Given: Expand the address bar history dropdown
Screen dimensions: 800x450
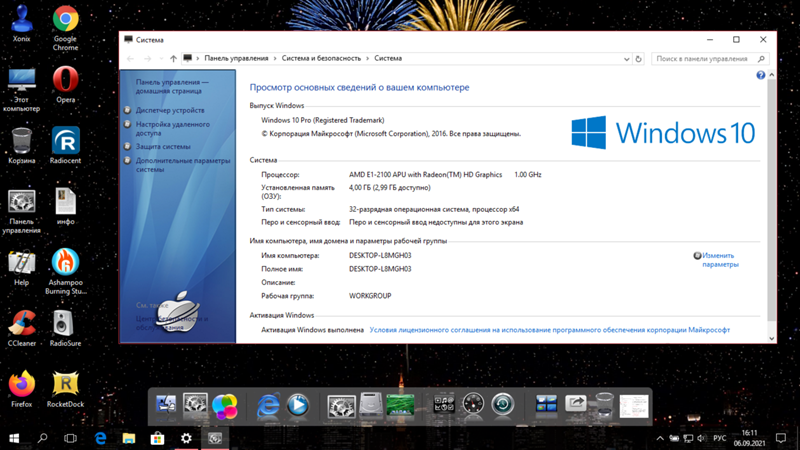Looking at the screenshot, I should (627, 59).
